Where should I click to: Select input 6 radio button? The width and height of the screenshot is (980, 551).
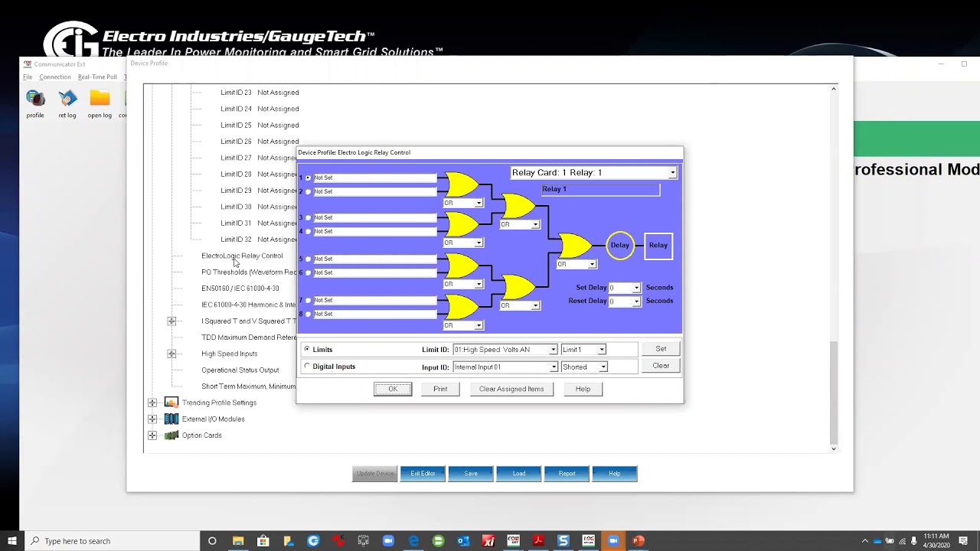[309, 272]
